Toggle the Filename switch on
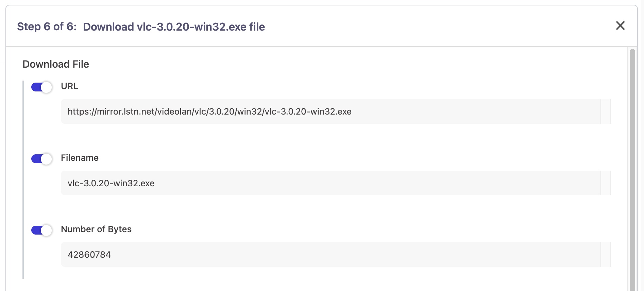Image resolution: width=644 pixels, height=291 pixels. click(41, 159)
